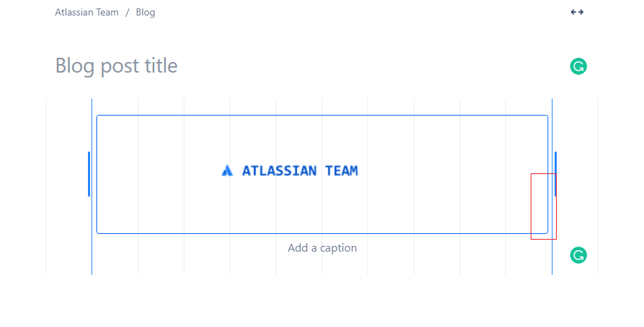
Task: Place cursor in blank area below the caption
Action: (x=322, y=300)
